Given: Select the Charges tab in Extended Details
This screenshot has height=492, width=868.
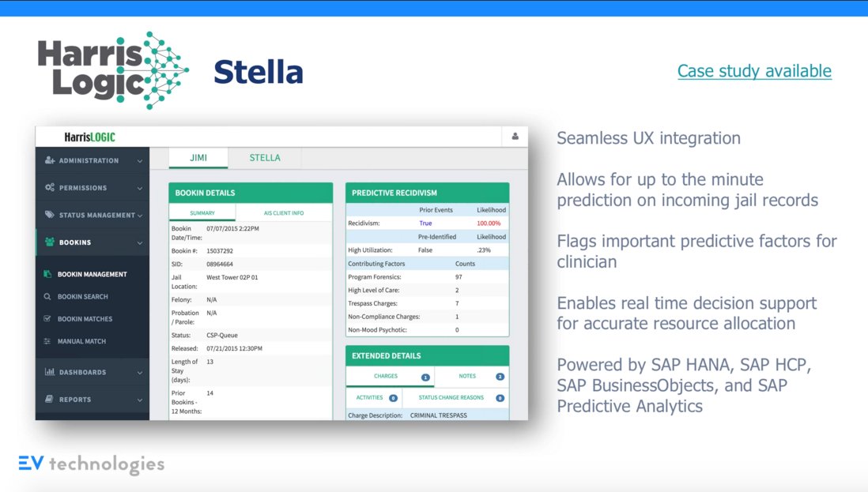Looking at the screenshot, I should point(391,377).
